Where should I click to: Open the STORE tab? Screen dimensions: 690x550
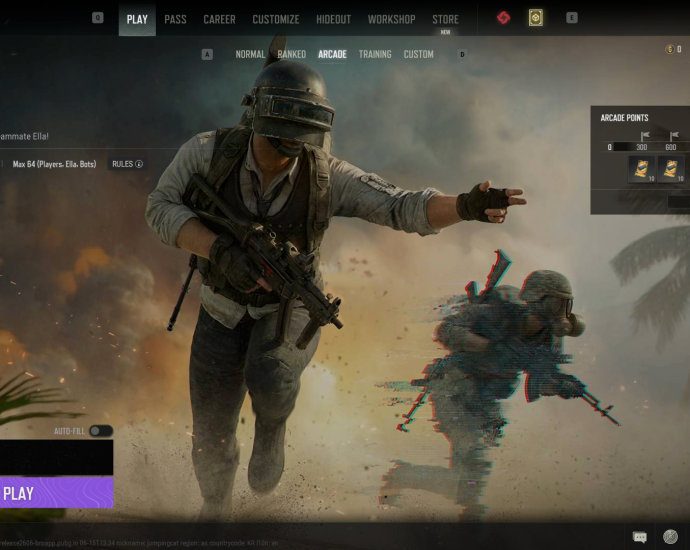445,19
